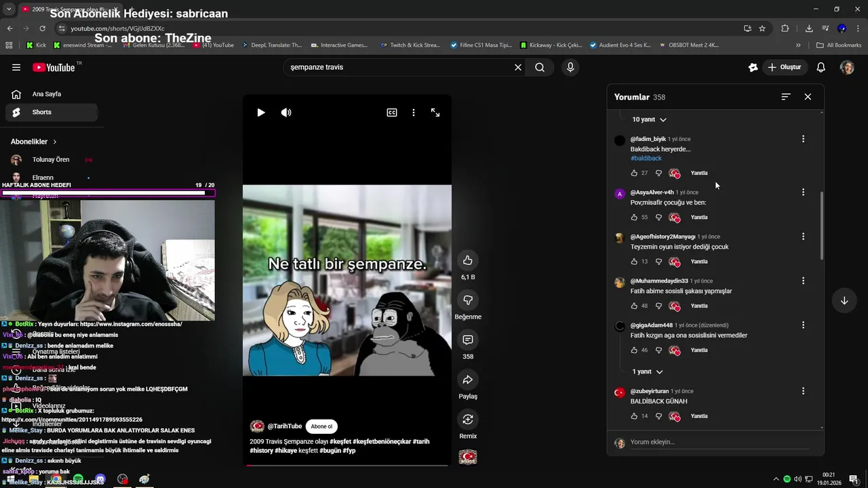Open the Remix option
This screenshot has height=488, width=868.
468,419
